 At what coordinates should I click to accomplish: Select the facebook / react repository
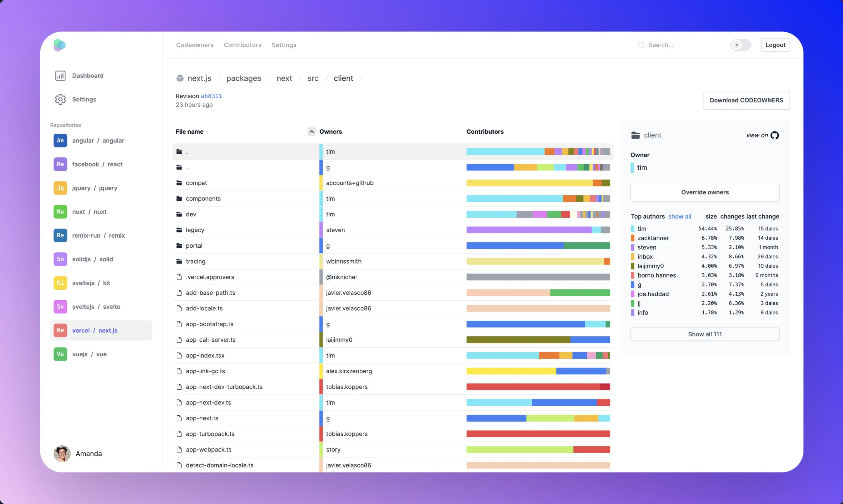[101, 164]
